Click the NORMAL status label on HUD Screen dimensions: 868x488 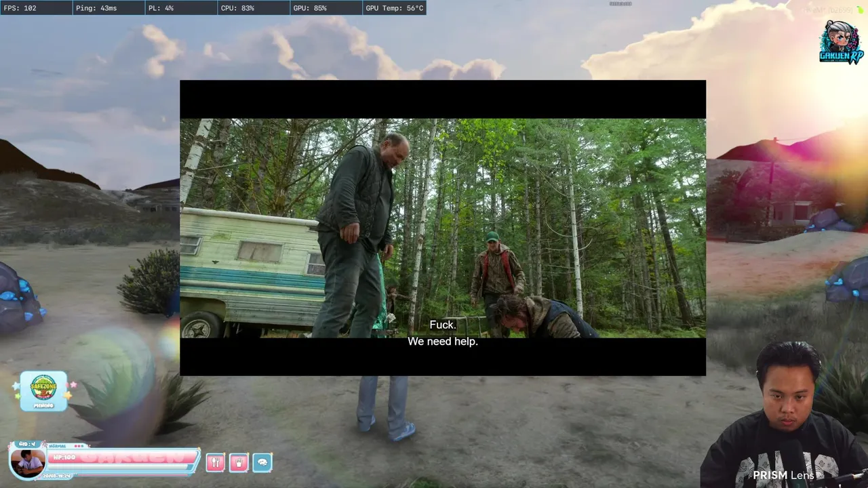point(58,446)
